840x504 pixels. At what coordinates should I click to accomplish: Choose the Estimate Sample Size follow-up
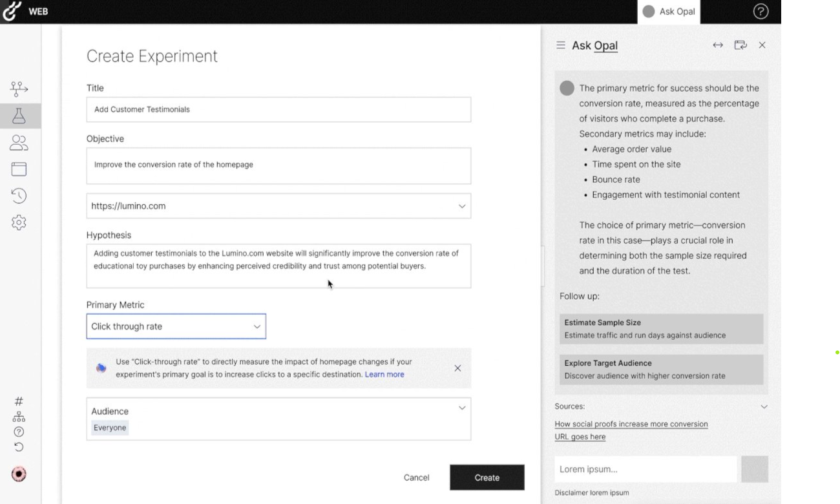point(661,329)
